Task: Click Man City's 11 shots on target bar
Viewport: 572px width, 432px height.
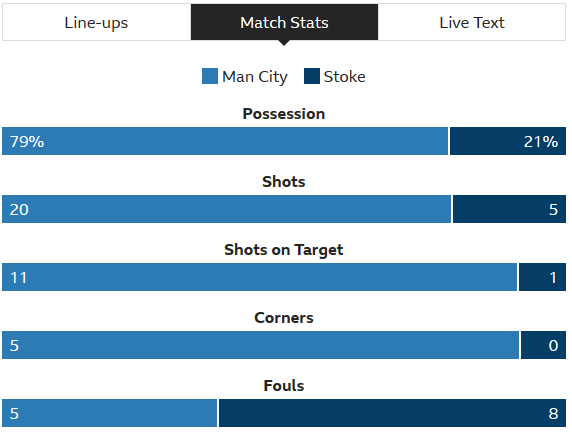Action: click(x=260, y=277)
